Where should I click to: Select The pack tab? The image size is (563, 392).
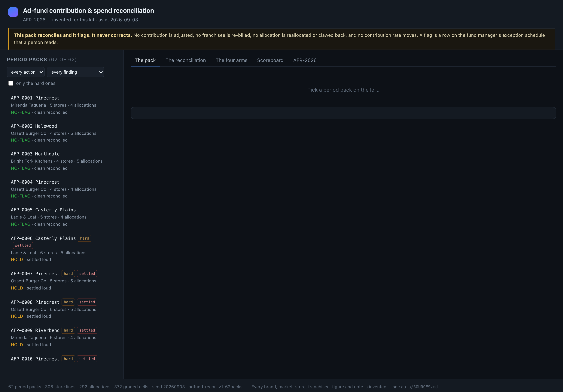tap(145, 60)
